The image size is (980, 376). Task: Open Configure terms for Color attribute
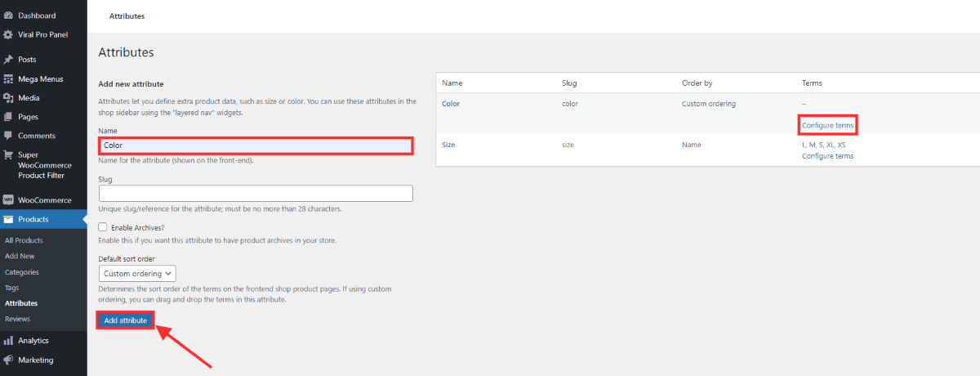(827, 126)
